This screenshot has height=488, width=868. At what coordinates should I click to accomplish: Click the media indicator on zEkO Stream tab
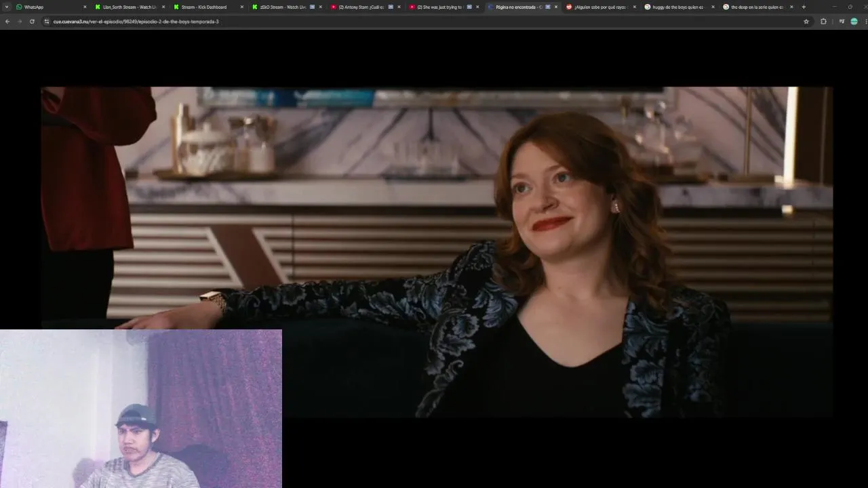click(x=312, y=7)
